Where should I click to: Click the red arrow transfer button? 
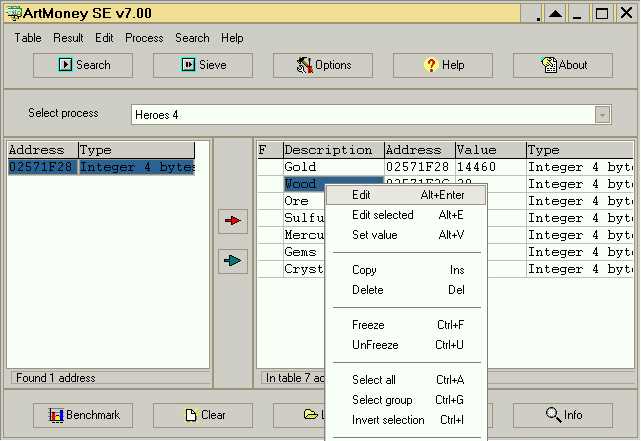(233, 221)
